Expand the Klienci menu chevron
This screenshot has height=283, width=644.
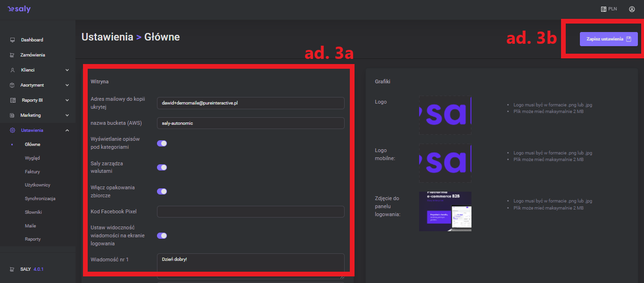[67, 70]
